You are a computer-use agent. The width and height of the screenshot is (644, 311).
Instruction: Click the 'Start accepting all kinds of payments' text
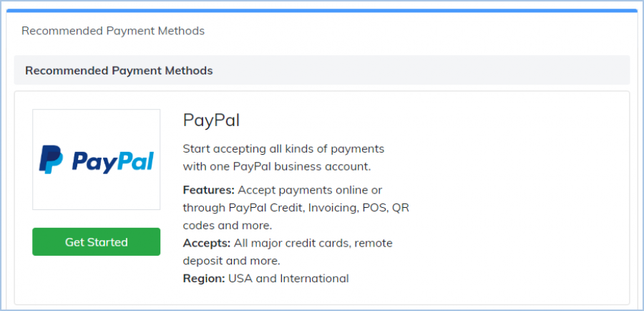pos(283,148)
